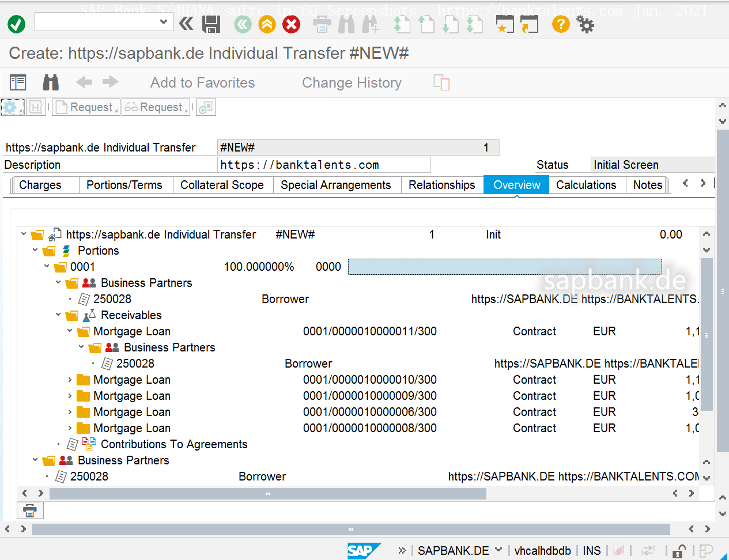Viewport: 729px width, 560px height.
Task: Switch to the Portions/Terms tab
Action: 124,185
